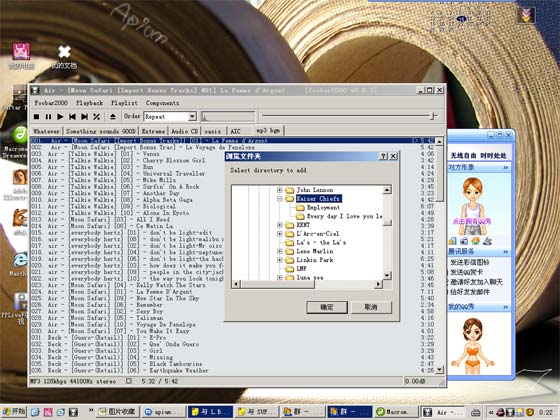Start playback with the play icon
This screenshot has height=420, width=560.
[60, 116]
